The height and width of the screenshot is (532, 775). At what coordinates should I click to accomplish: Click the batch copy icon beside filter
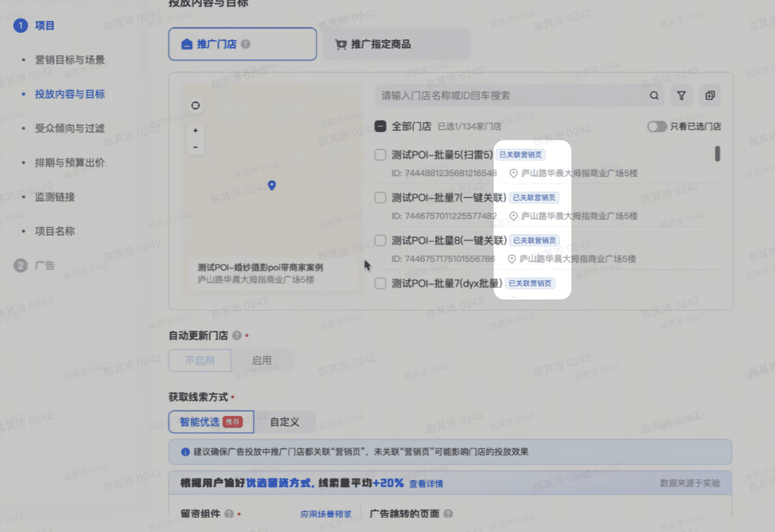[710, 96]
